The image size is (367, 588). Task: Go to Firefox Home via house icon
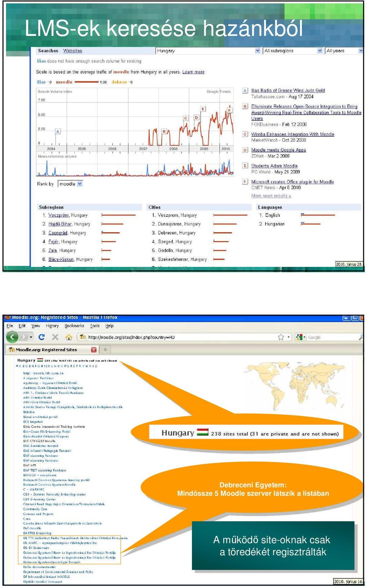pyautogui.click(x=69, y=337)
